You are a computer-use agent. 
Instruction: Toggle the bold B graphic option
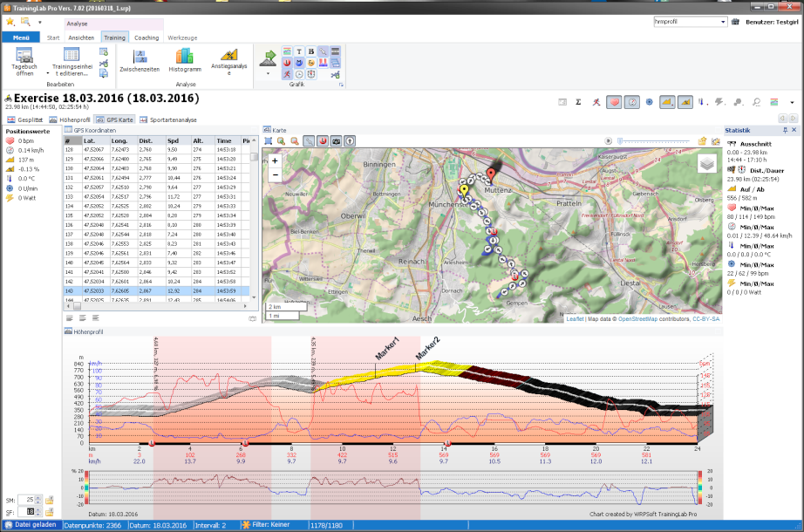pyautogui.click(x=310, y=51)
